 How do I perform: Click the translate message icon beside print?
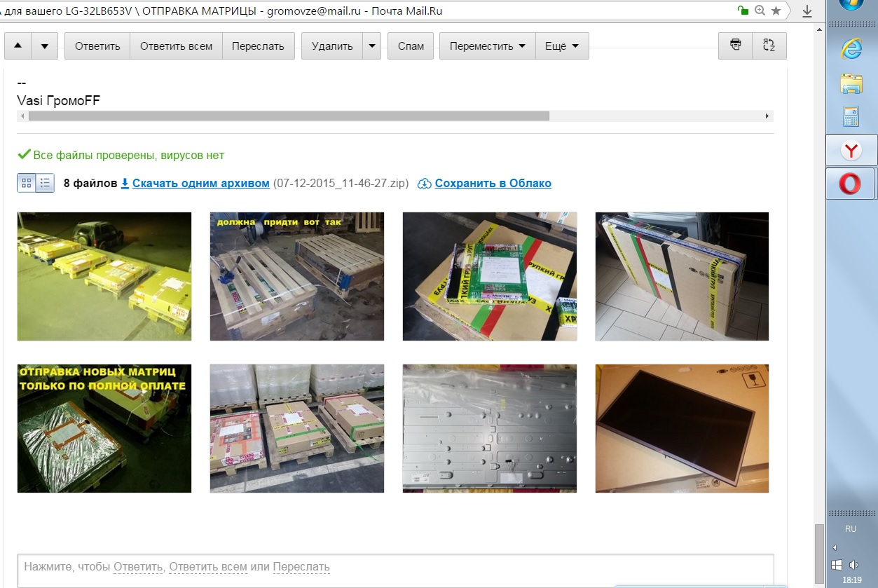pyautogui.click(x=769, y=46)
